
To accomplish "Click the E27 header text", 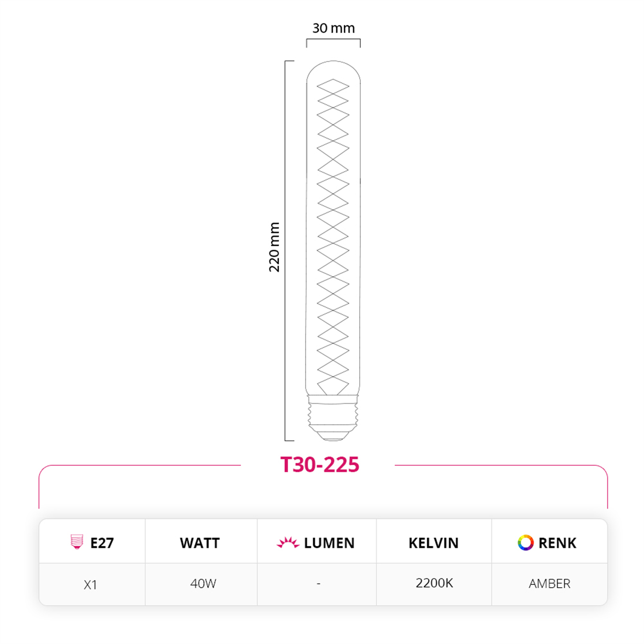I will (x=102, y=543).
